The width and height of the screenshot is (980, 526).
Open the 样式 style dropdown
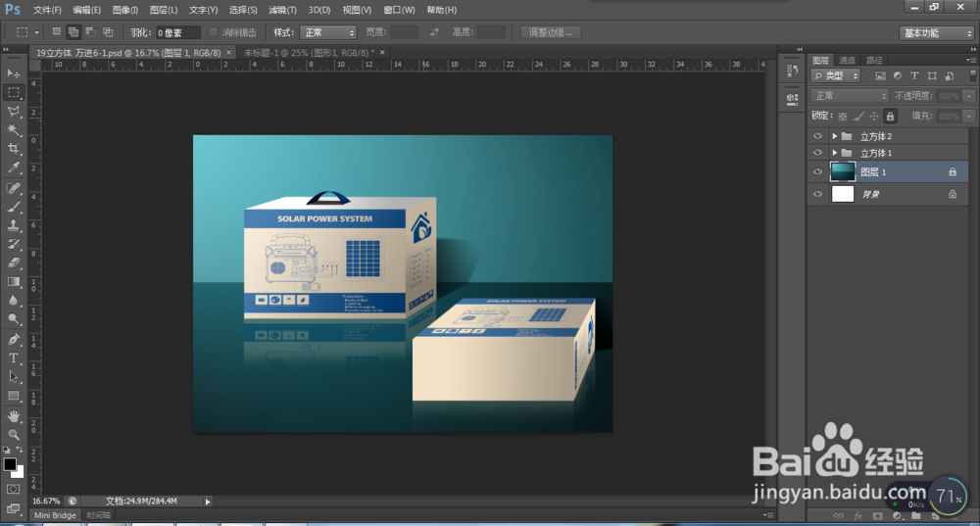point(328,32)
